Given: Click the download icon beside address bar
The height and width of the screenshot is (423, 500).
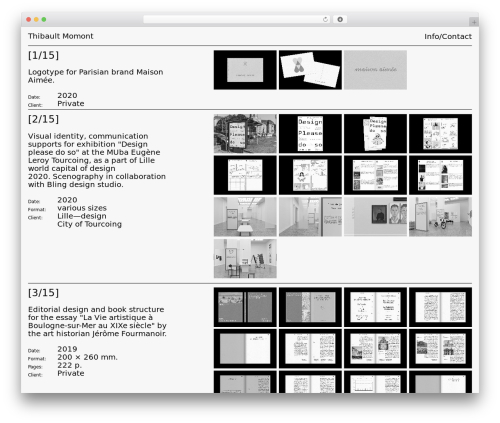Looking at the screenshot, I should 340,19.
